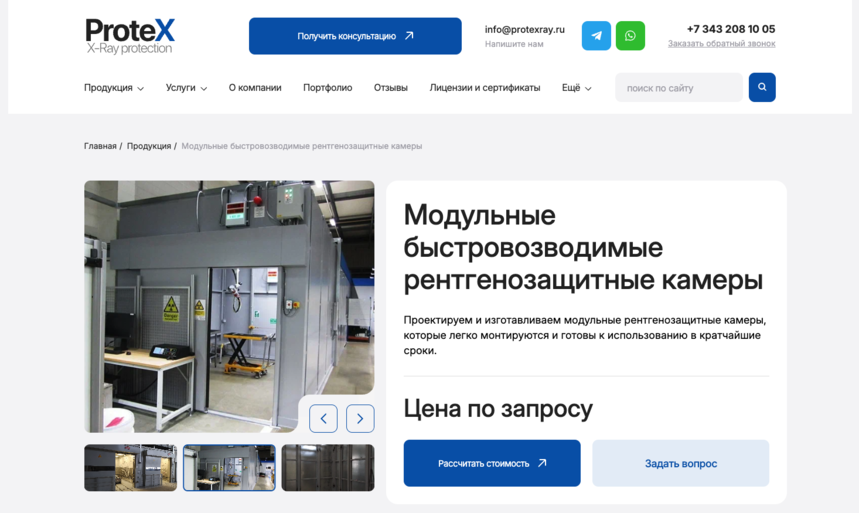Select the first gallery thumbnail
This screenshot has height=513, width=859.
coord(130,468)
